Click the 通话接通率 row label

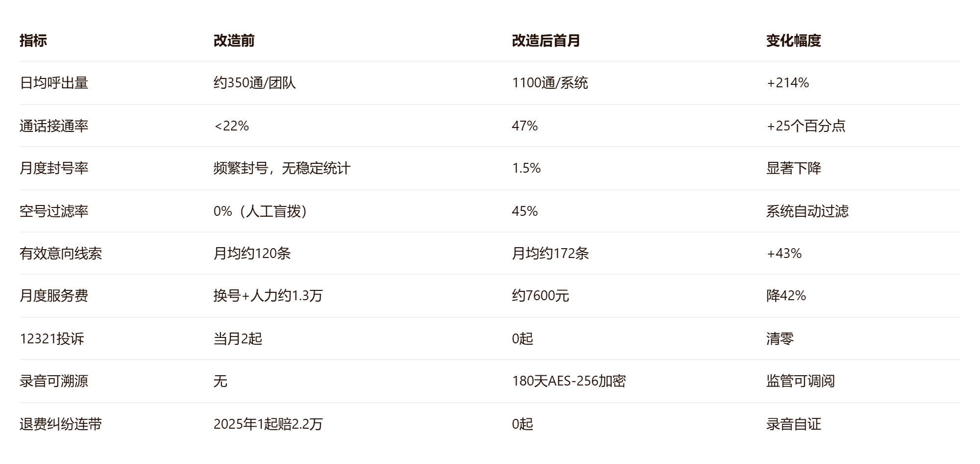[x=54, y=126]
